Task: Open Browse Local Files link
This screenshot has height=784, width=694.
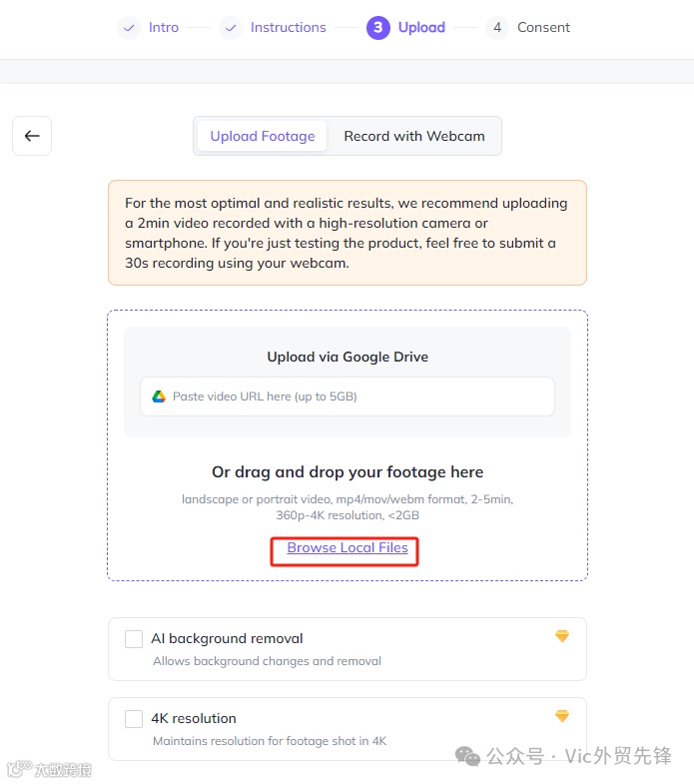Action: coord(347,548)
